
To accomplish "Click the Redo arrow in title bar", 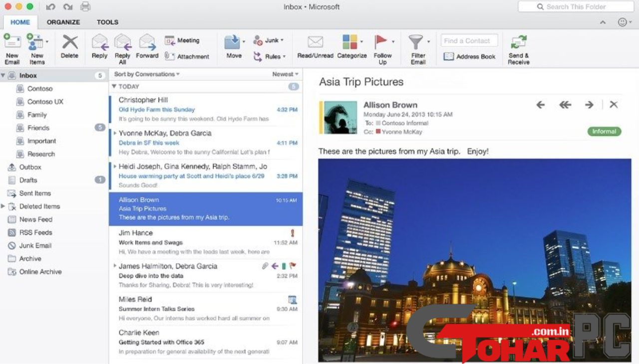I will [67, 7].
